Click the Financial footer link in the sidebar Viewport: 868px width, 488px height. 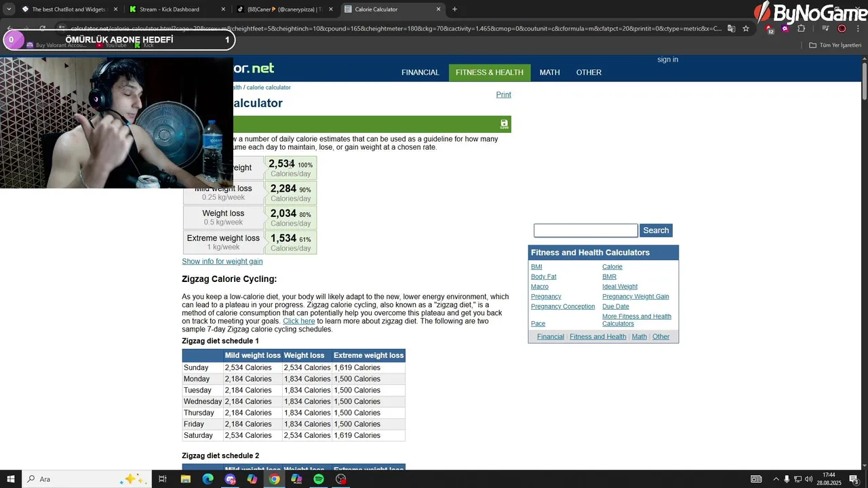[x=550, y=337]
